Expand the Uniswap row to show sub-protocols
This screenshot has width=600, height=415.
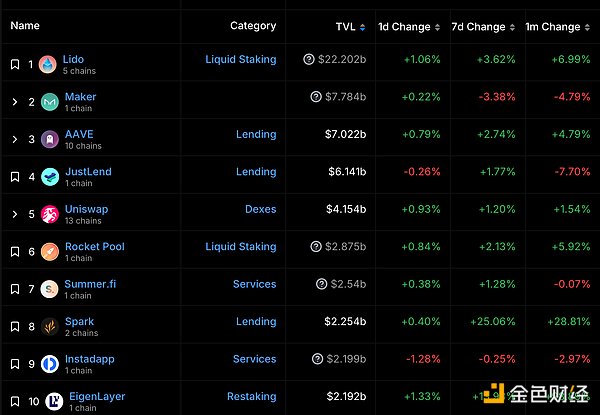[x=15, y=214]
